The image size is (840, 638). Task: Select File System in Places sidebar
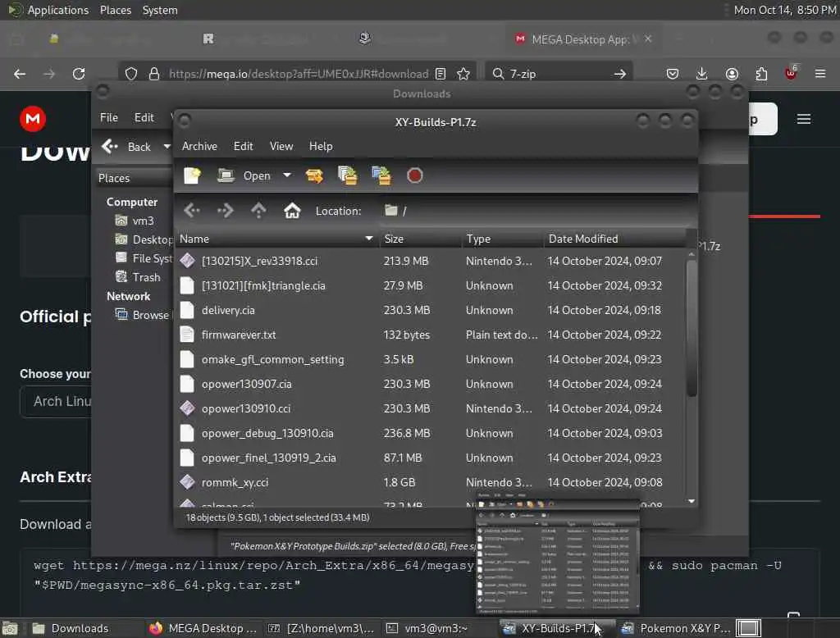click(x=144, y=258)
